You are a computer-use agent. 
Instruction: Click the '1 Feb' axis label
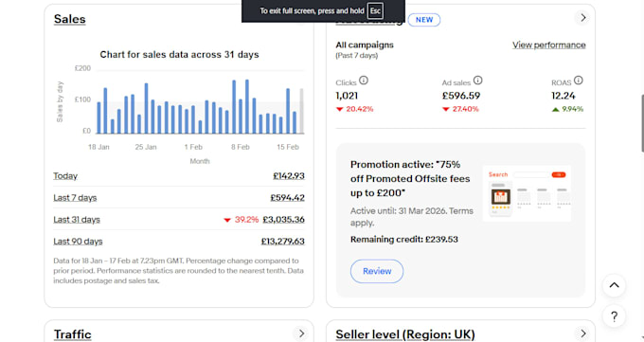[193, 147]
